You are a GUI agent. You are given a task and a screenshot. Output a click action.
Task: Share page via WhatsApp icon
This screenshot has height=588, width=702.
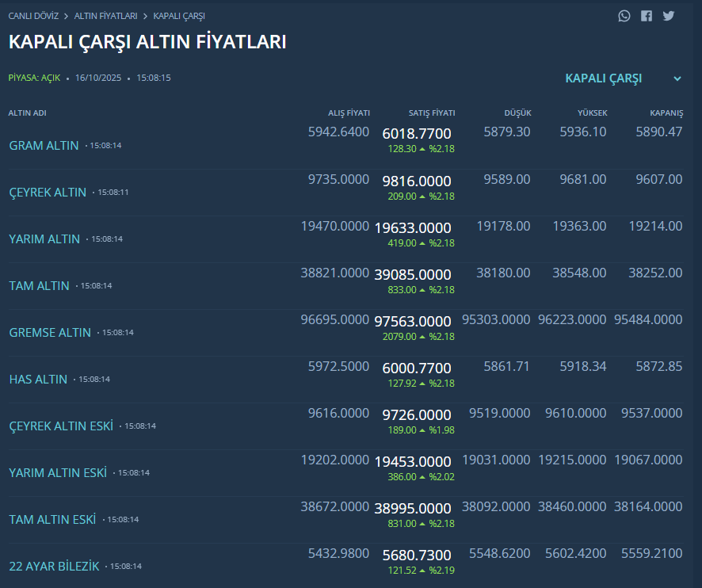pyautogui.click(x=624, y=16)
